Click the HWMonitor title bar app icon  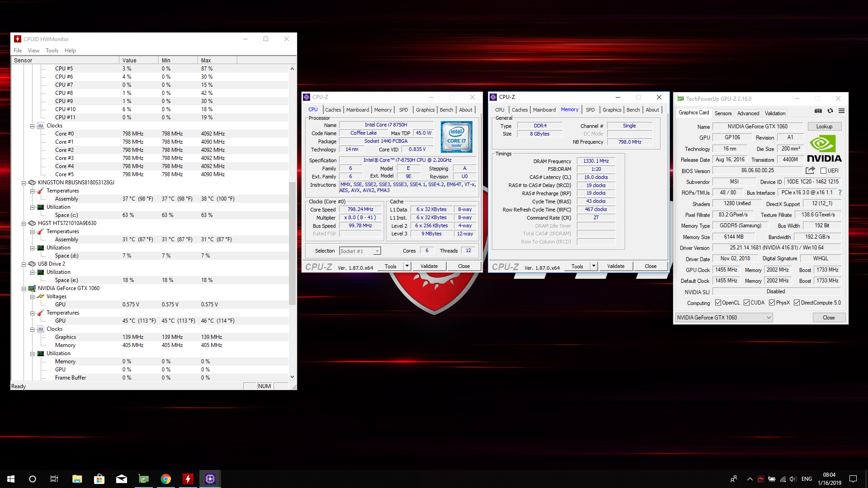[x=18, y=39]
